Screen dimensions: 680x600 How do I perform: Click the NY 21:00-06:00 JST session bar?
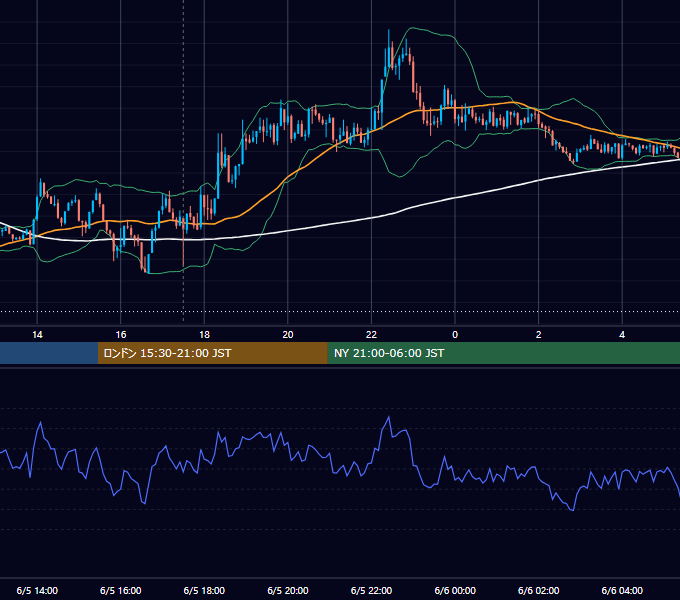click(503, 353)
